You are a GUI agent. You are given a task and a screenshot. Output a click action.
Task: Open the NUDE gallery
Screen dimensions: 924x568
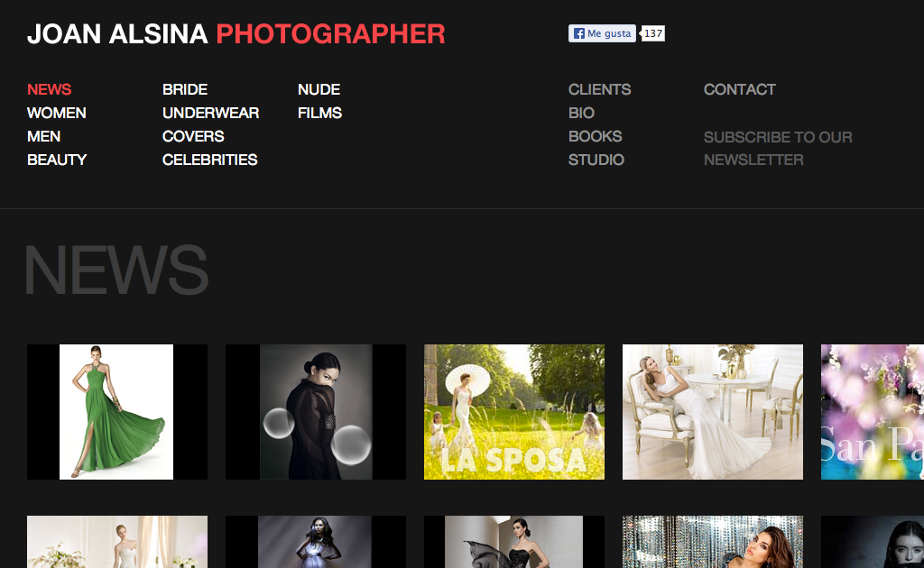click(x=319, y=89)
